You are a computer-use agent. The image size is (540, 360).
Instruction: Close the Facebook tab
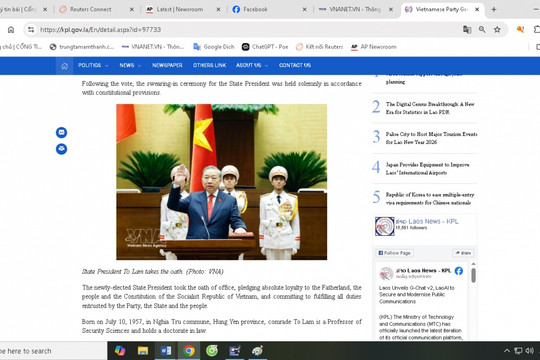pyautogui.click(x=304, y=10)
